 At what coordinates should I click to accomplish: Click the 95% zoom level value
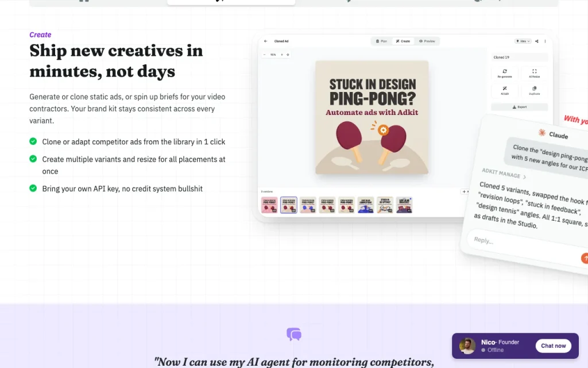point(273,55)
